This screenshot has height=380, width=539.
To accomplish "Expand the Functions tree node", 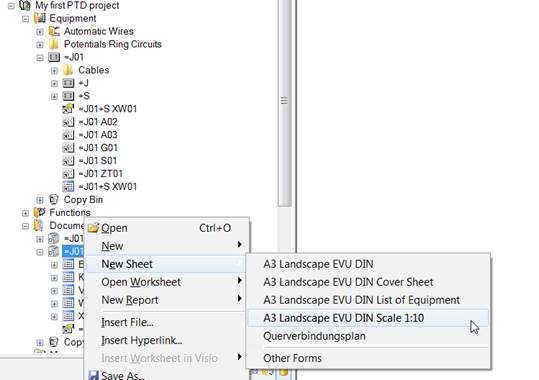I will click(x=25, y=213).
